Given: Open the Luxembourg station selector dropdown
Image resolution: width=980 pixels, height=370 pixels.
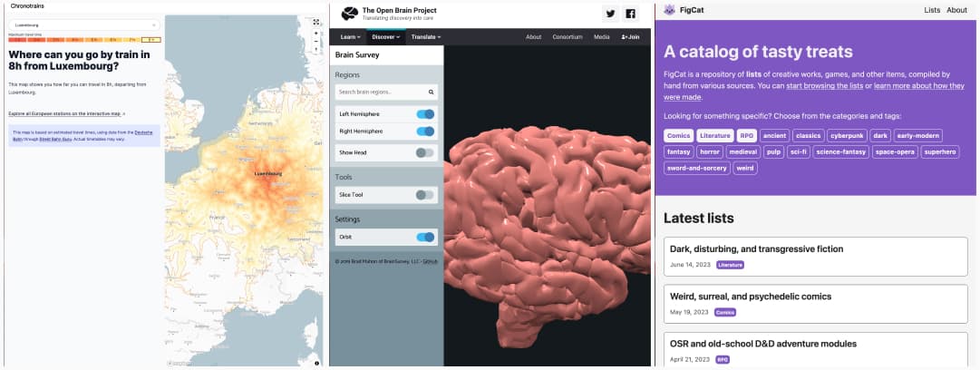Looking at the screenshot, I should pos(84,25).
